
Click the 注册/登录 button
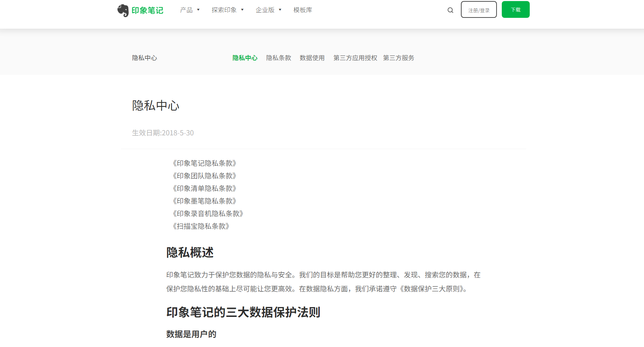pos(479,10)
